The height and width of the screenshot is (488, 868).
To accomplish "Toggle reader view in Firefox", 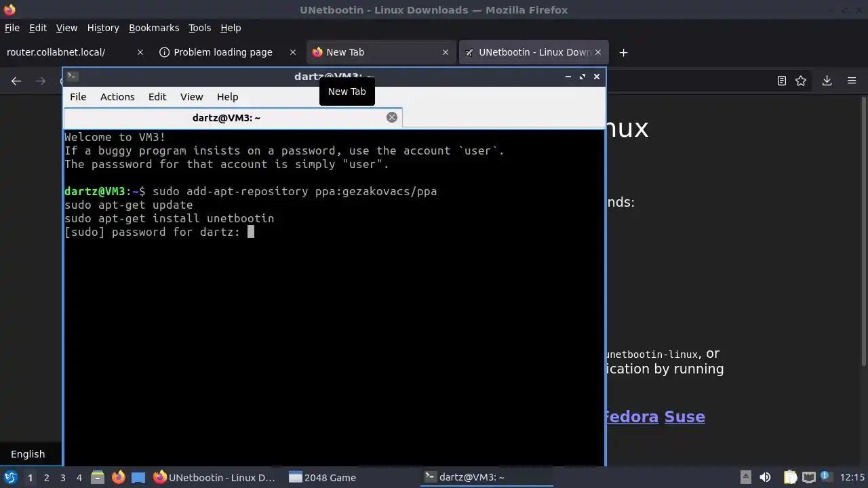I will pyautogui.click(x=781, y=81).
